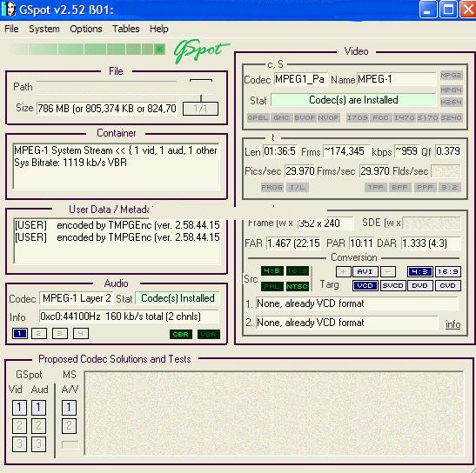The height and width of the screenshot is (473, 476).
Task: Select DVD as target format
Action: 420,285
